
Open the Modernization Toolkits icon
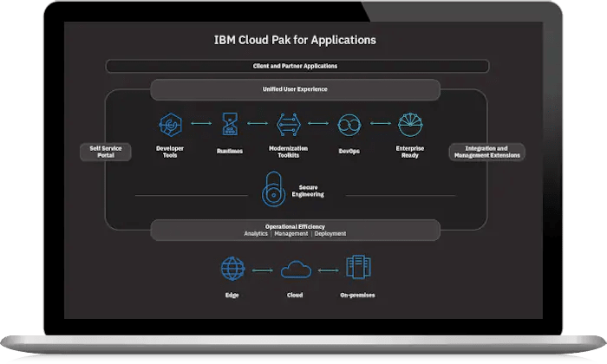289,125
